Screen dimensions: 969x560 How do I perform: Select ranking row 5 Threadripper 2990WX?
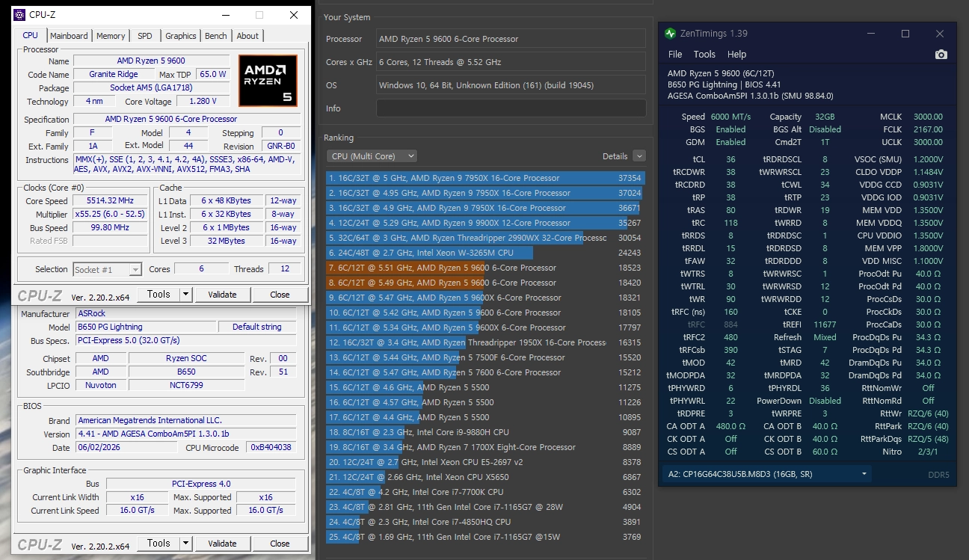click(x=485, y=238)
